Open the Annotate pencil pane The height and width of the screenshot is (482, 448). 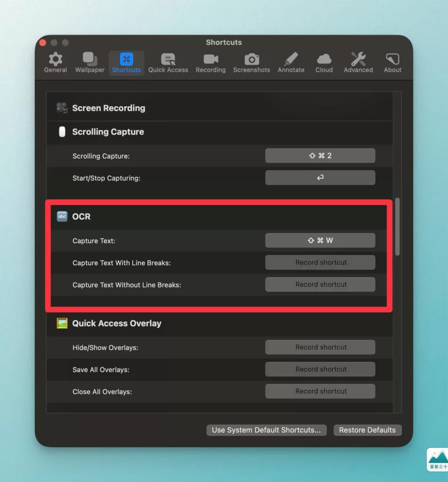click(291, 63)
